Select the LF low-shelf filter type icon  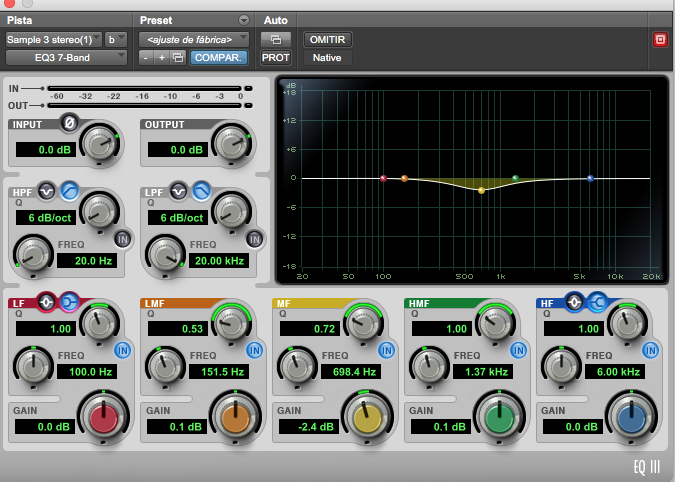(68, 302)
